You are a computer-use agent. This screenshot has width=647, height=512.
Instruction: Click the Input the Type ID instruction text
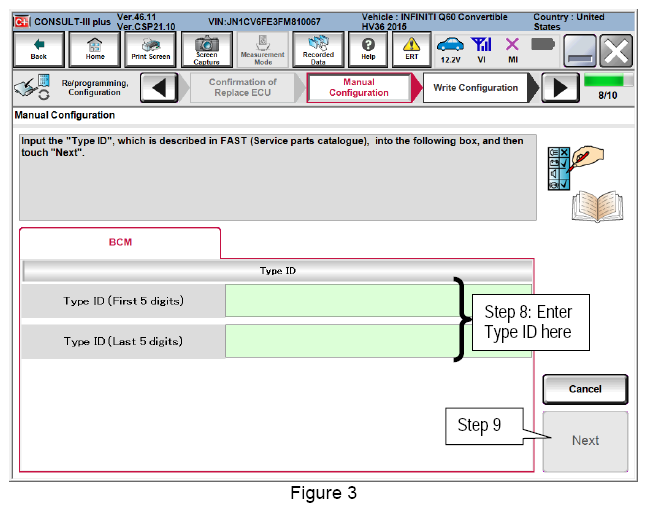(272, 146)
